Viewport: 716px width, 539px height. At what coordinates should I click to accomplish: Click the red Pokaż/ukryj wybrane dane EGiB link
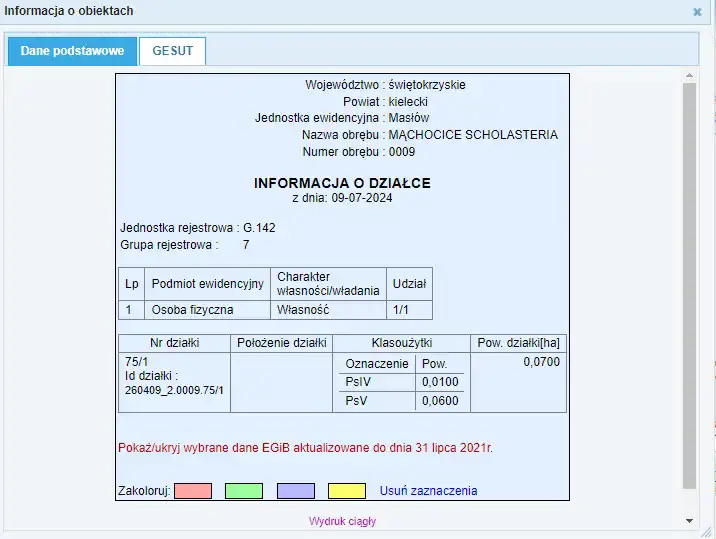click(x=305, y=448)
